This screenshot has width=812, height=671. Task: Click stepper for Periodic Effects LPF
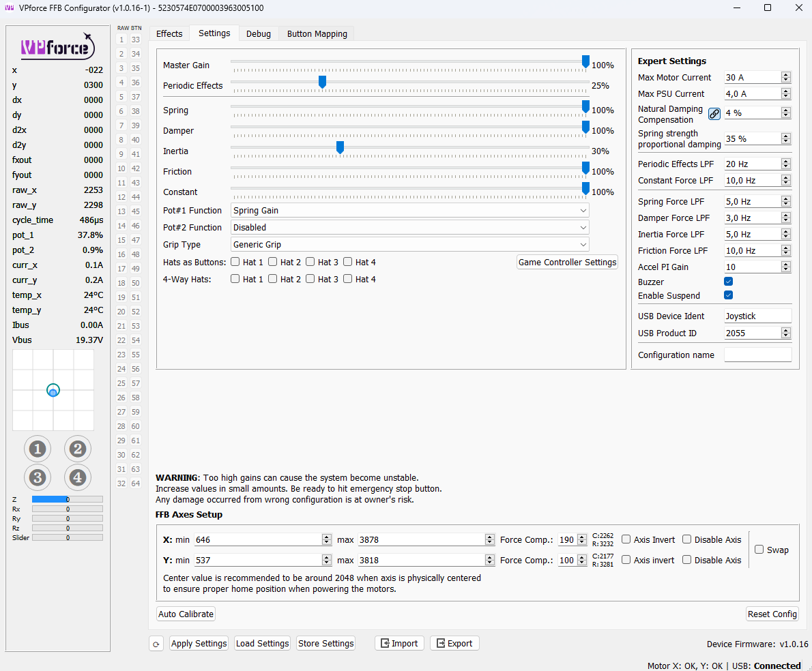tap(786, 164)
